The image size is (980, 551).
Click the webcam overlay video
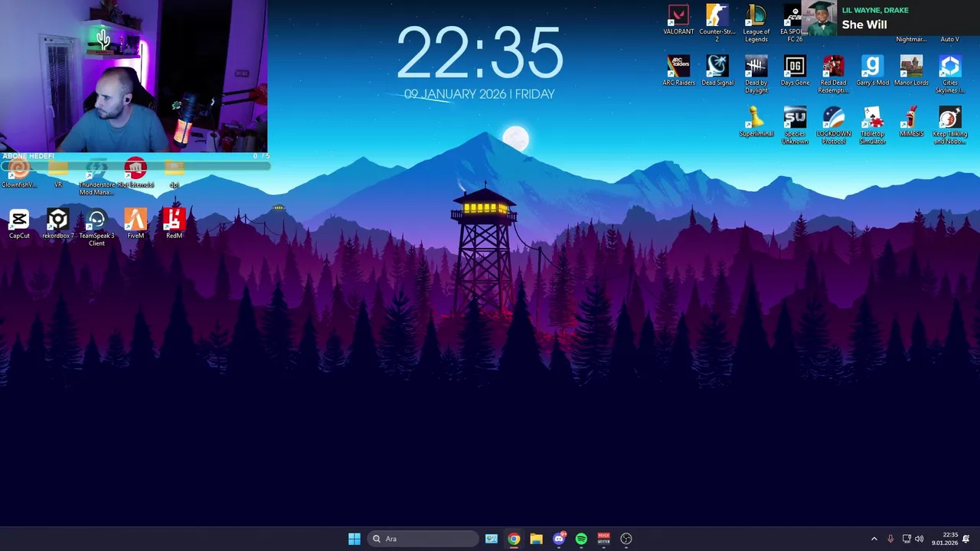click(134, 77)
